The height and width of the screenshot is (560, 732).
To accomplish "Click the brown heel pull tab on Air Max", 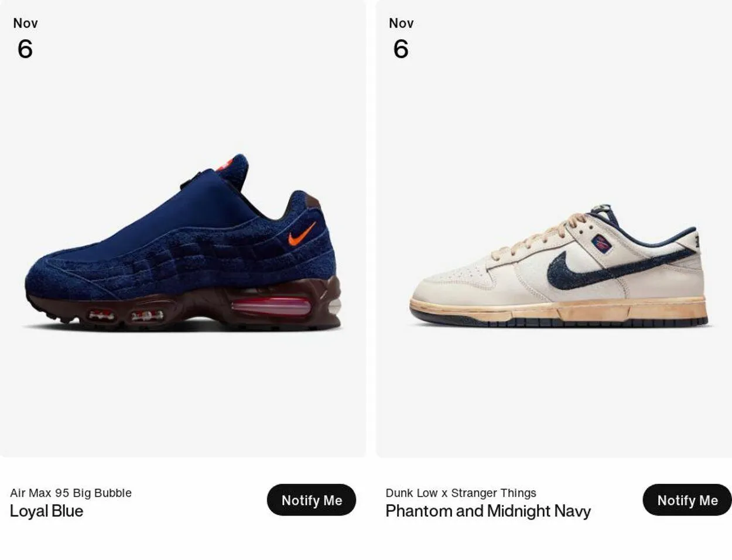I will click(x=313, y=202).
